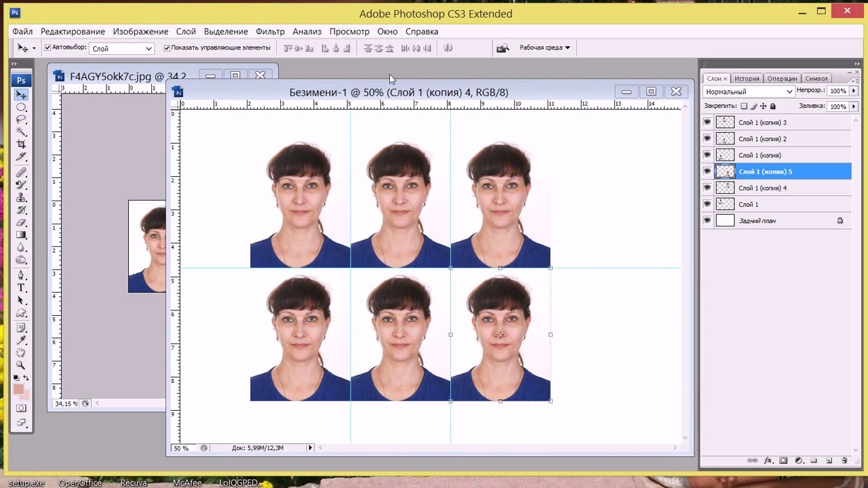Delete the selected layer via trash icon
The height and width of the screenshot is (488, 868).
[844, 460]
